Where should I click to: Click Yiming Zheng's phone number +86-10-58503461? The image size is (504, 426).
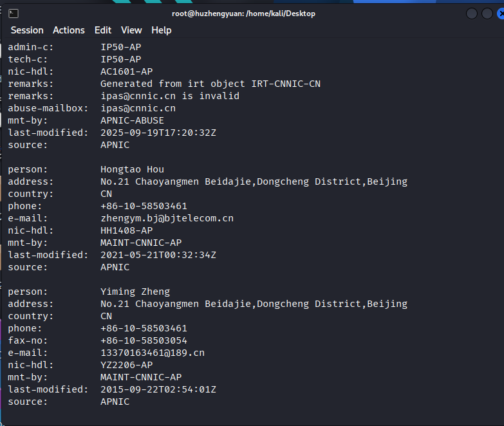(144, 328)
